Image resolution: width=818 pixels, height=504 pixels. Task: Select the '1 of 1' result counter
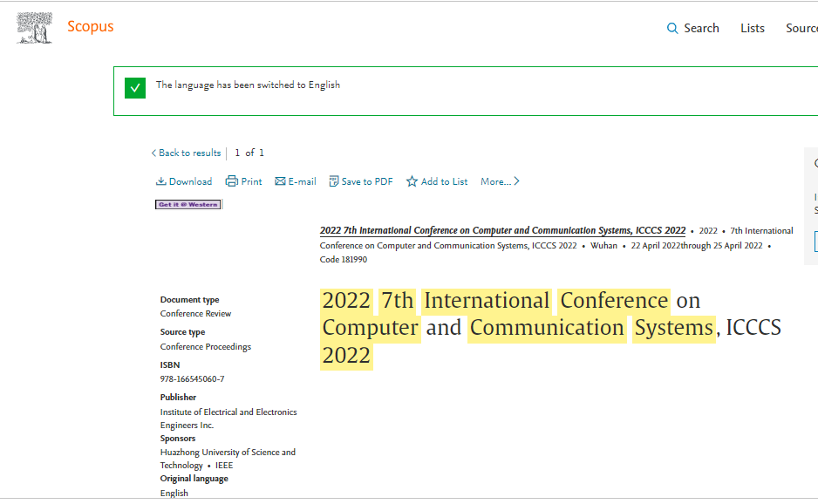click(x=249, y=153)
